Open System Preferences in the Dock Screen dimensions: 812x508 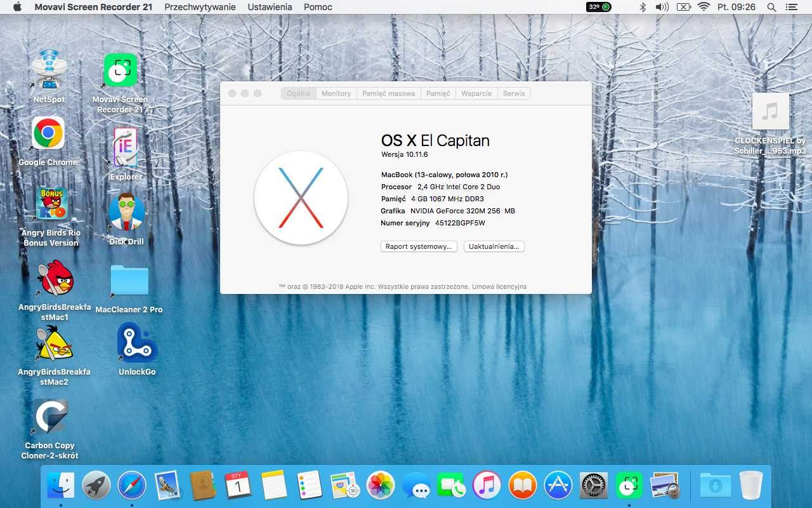(594, 486)
